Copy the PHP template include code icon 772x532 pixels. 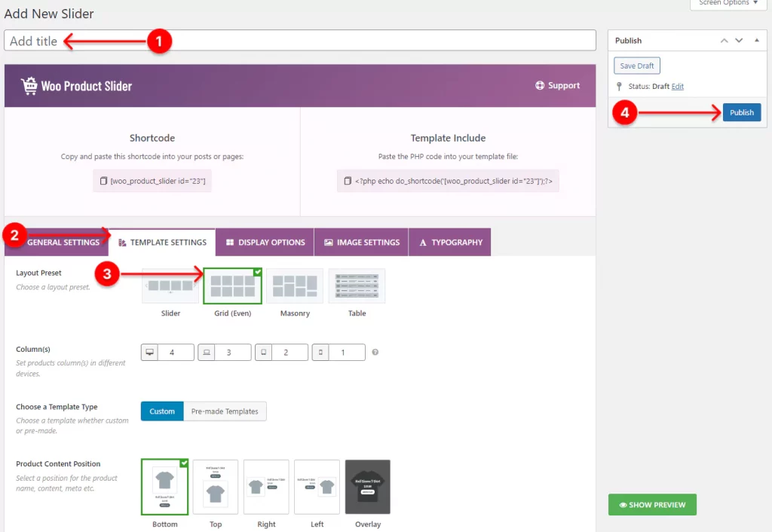point(348,181)
